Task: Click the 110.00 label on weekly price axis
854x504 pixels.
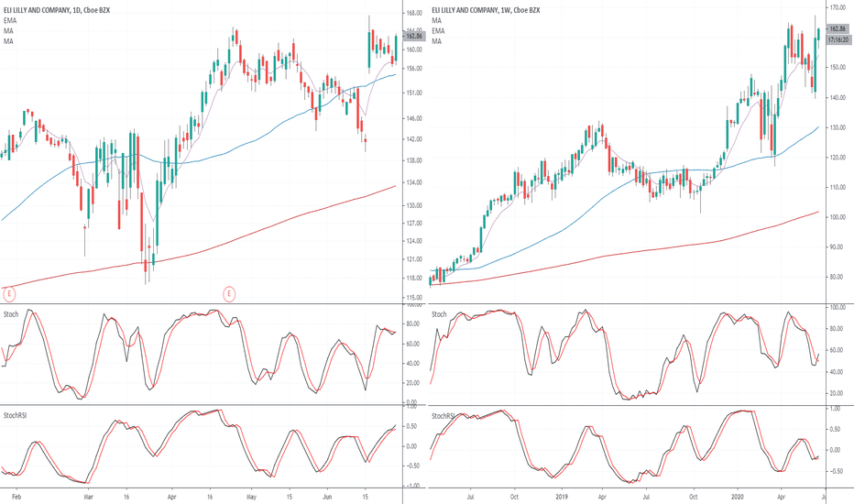Action: point(838,188)
